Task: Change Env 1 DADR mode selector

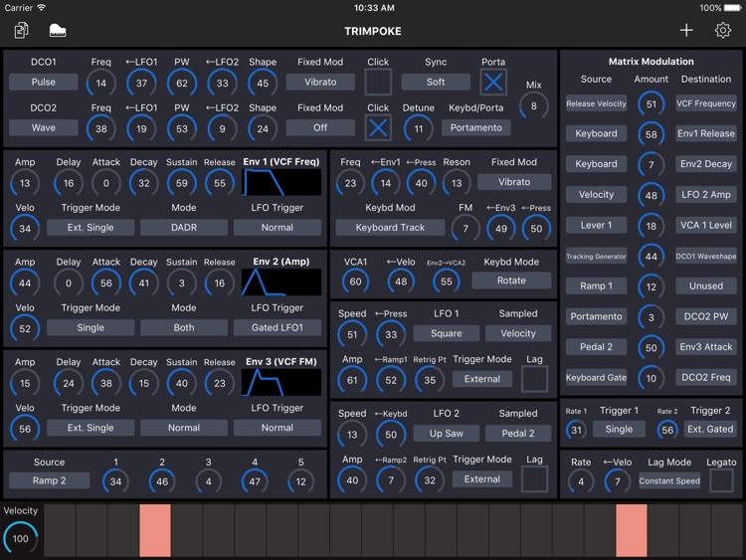Action: coord(184,228)
